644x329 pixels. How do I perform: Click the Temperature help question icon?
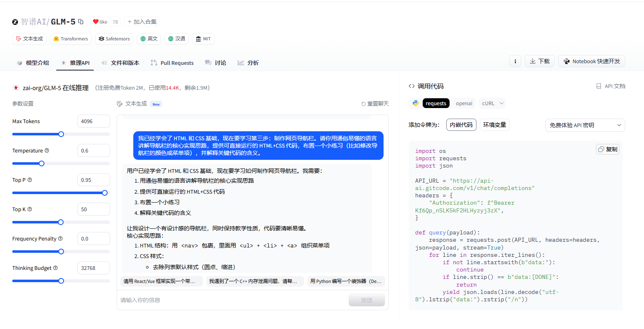tap(47, 150)
